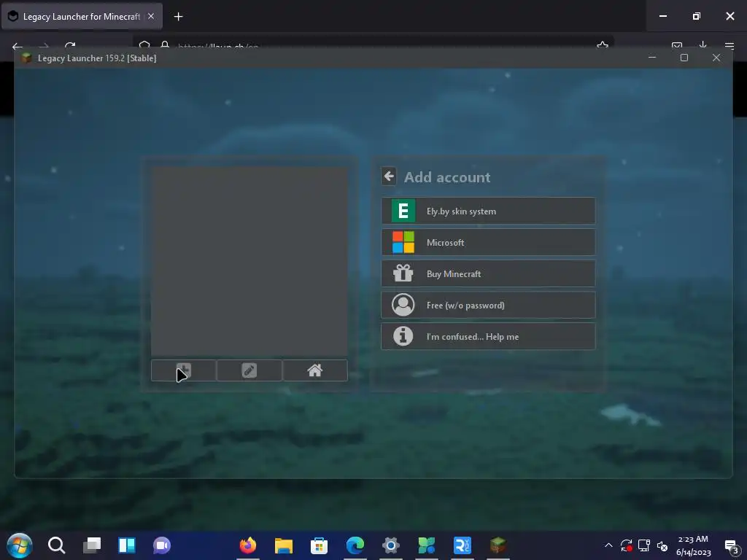Open Windows Start menu
The height and width of the screenshot is (560, 747).
click(20, 545)
